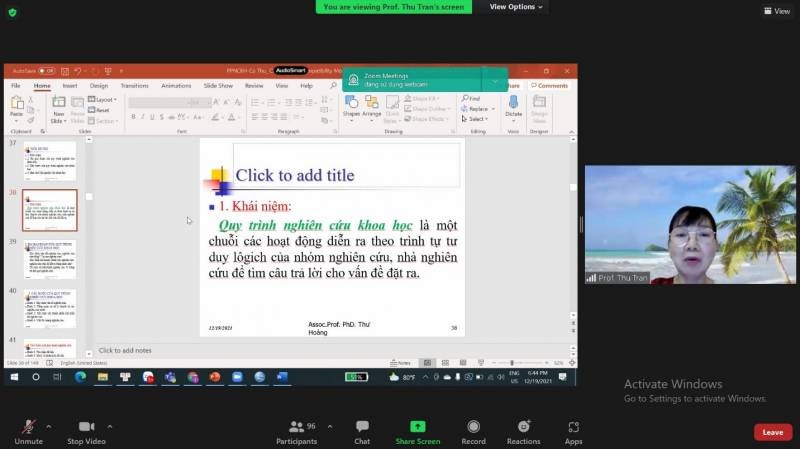
Task: Adjust the PowerPoint zoom slider
Action: point(512,363)
